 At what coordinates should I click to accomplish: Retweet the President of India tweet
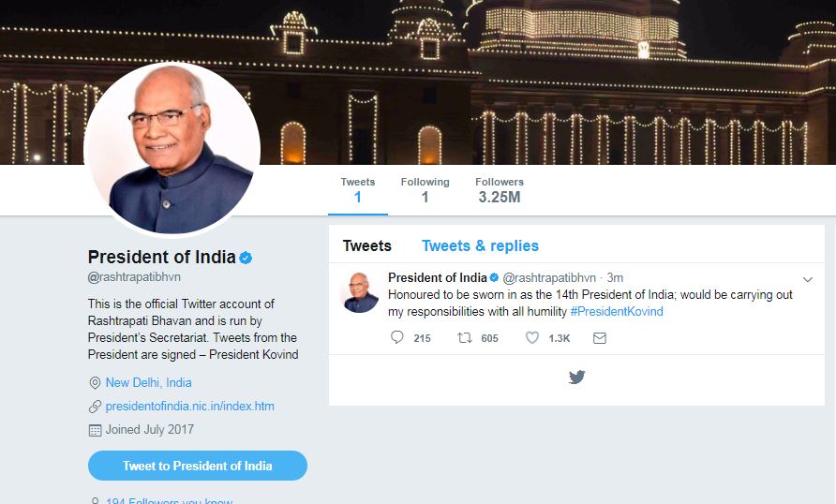[x=464, y=337]
